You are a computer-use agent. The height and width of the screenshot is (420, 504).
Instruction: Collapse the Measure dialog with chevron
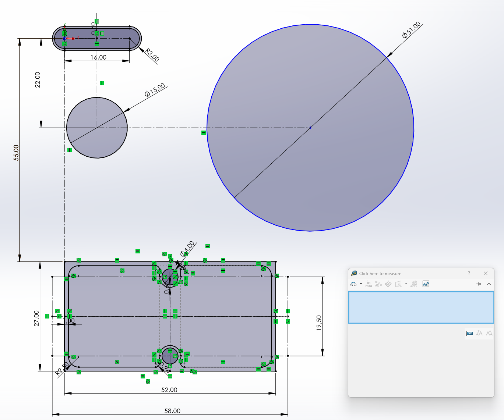point(489,284)
